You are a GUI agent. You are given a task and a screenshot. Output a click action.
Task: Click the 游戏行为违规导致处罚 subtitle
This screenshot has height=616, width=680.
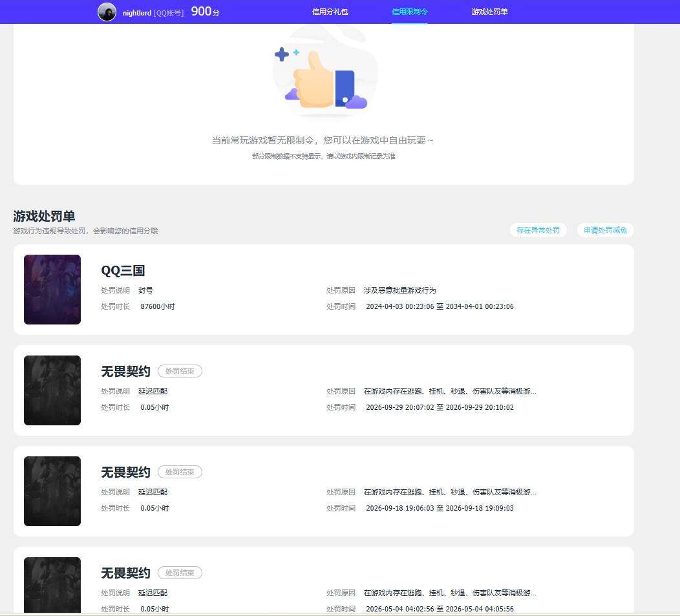85,231
